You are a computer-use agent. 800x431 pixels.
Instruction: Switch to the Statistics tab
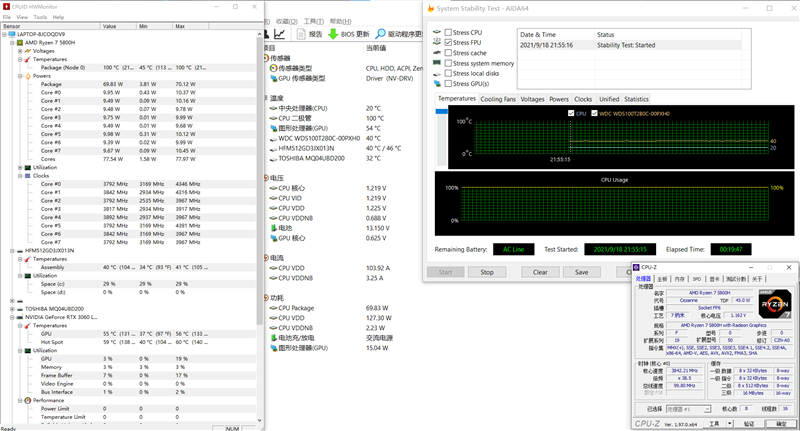(x=636, y=99)
